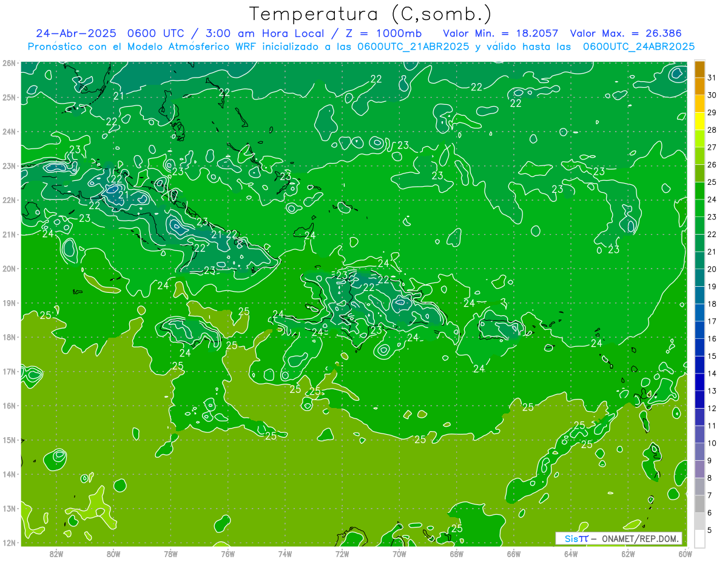Click the "20N" latitude axis label
728x562 pixels.
tap(9, 269)
